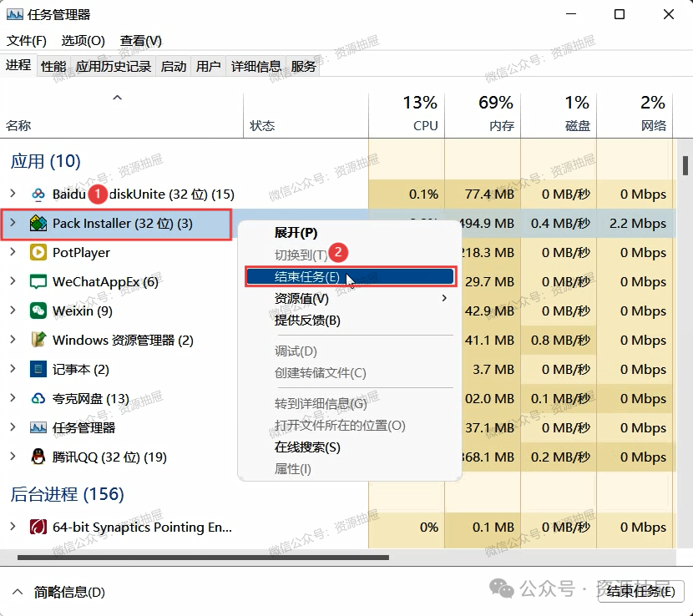Click the Synaptics Pointing red icon

pyautogui.click(x=38, y=527)
